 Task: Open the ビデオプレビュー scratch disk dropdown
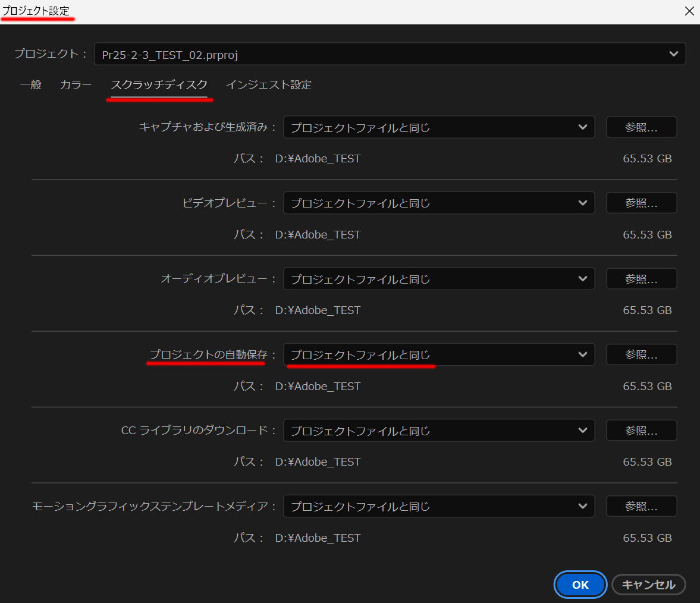[x=439, y=203]
